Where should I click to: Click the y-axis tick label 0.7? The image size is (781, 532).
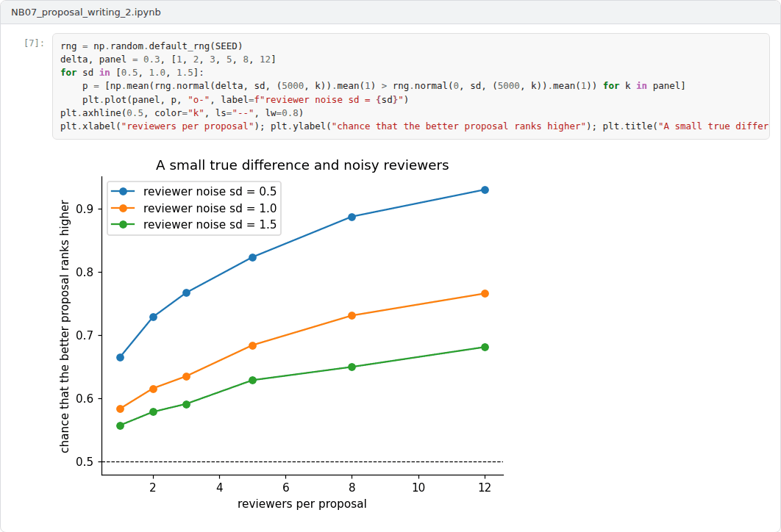[x=85, y=335]
